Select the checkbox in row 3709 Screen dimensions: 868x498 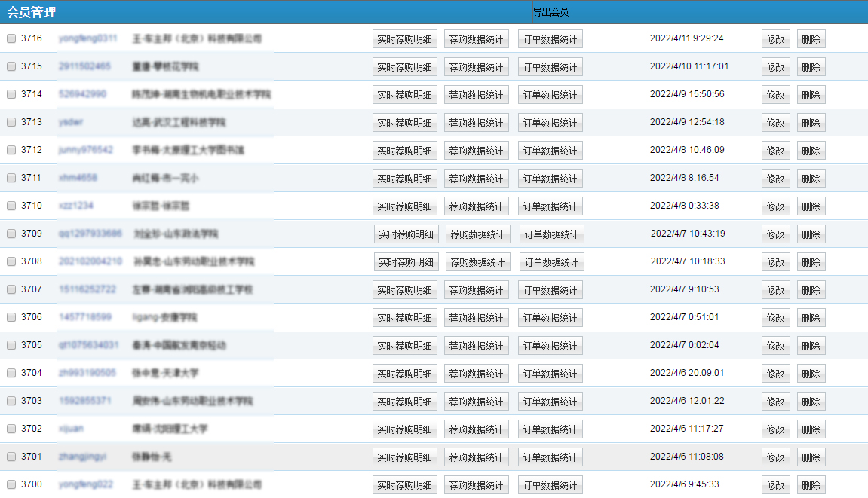point(11,234)
